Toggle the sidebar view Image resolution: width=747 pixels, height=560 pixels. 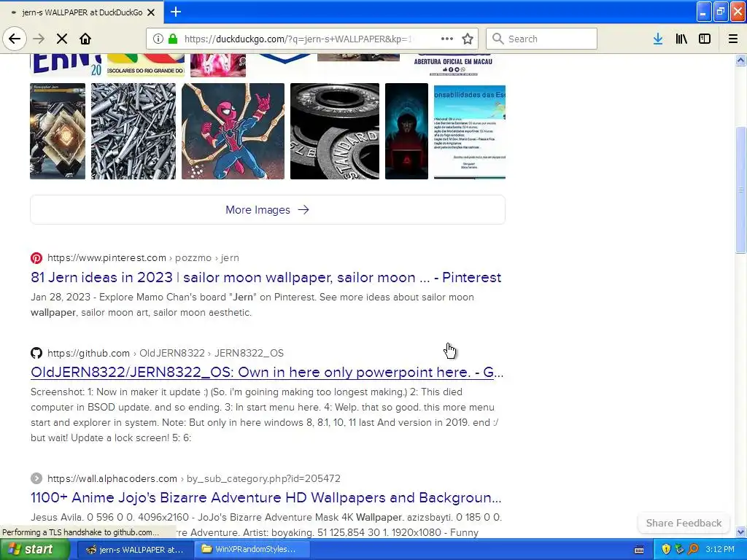[705, 39]
